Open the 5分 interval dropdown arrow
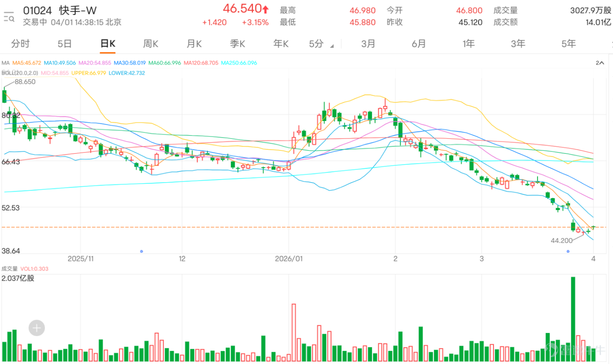Image resolution: width=613 pixels, height=364 pixels. pos(332,46)
